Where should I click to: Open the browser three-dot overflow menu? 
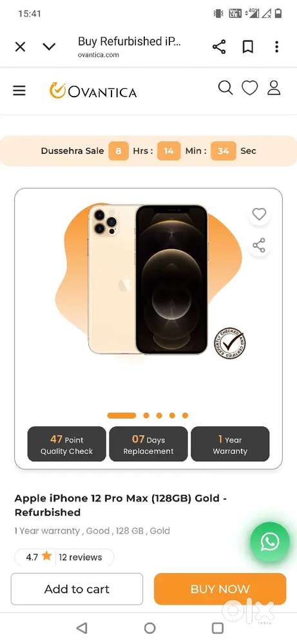tap(277, 47)
